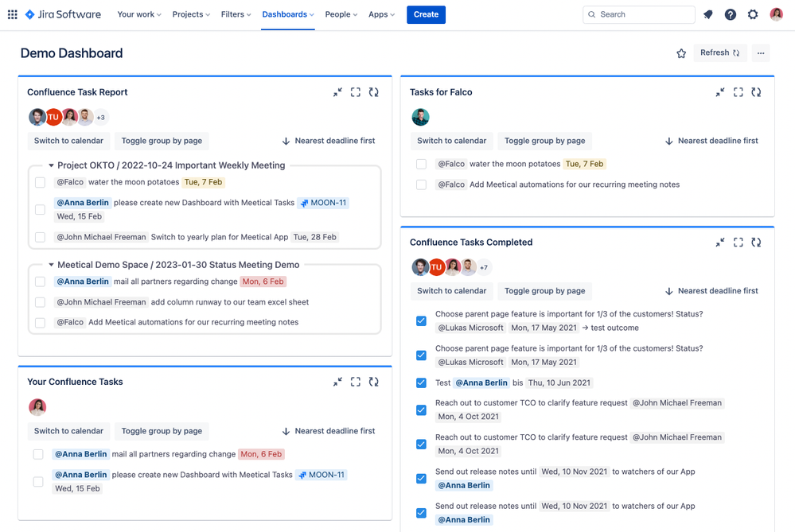Open the Your work dropdown

(139, 14)
